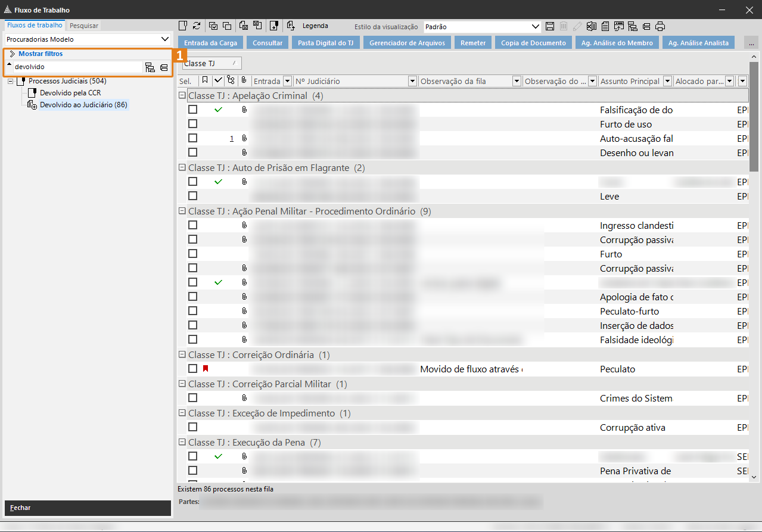Select Devolvido ao Judiciário (86) tree item

coord(83,105)
